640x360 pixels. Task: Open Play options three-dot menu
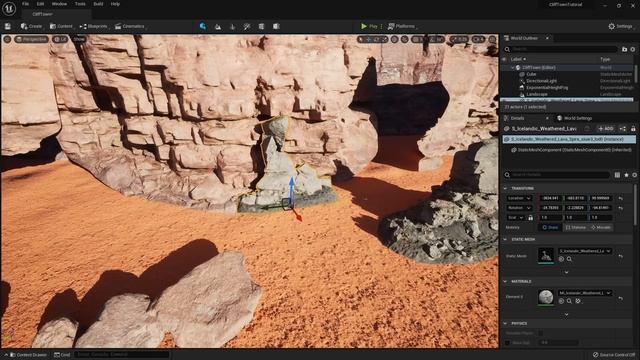point(381,26)
